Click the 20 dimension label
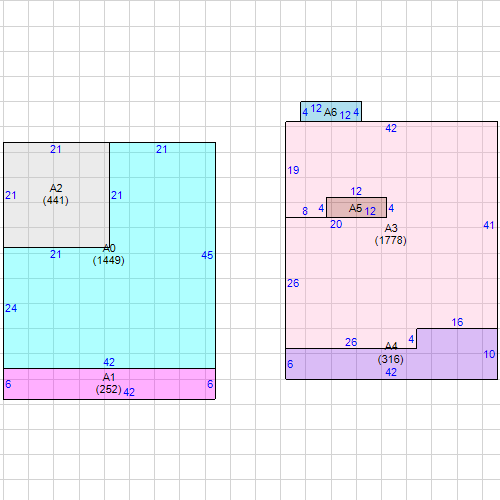500x500 pixels. coord(336,224)
